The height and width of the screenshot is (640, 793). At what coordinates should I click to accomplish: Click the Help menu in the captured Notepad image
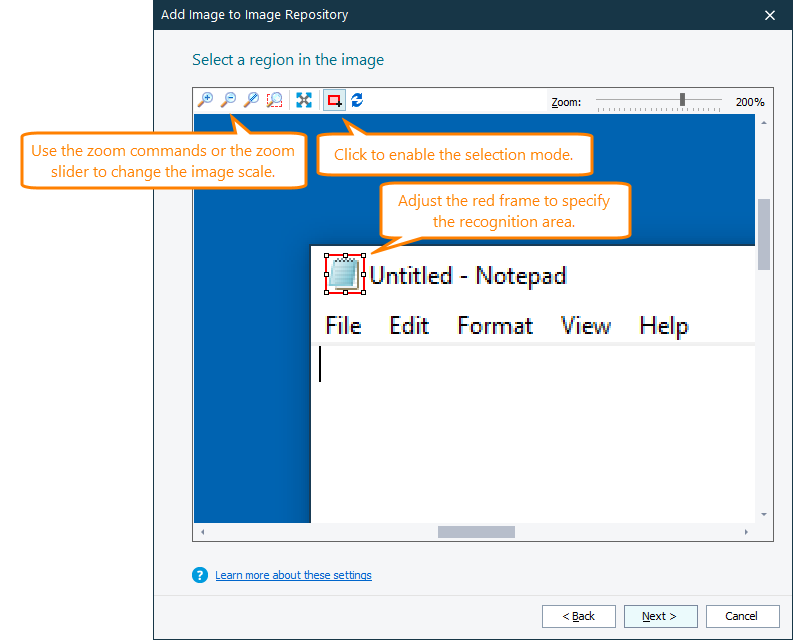click(664, 326)
